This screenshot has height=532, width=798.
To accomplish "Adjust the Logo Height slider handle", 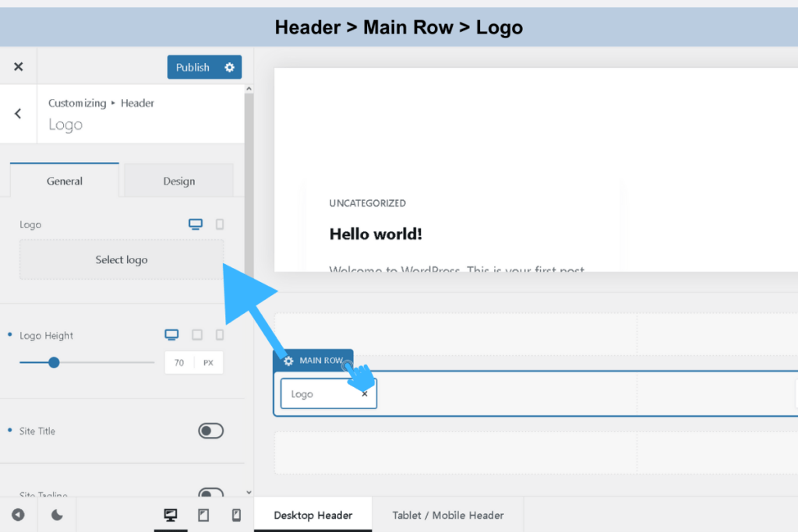I will click(x=53, y=362).
